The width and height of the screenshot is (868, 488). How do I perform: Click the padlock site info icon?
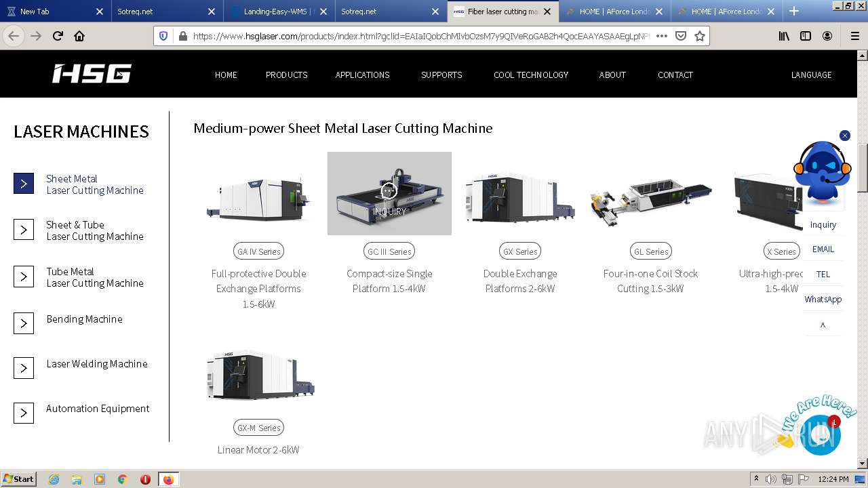point(182,36)
